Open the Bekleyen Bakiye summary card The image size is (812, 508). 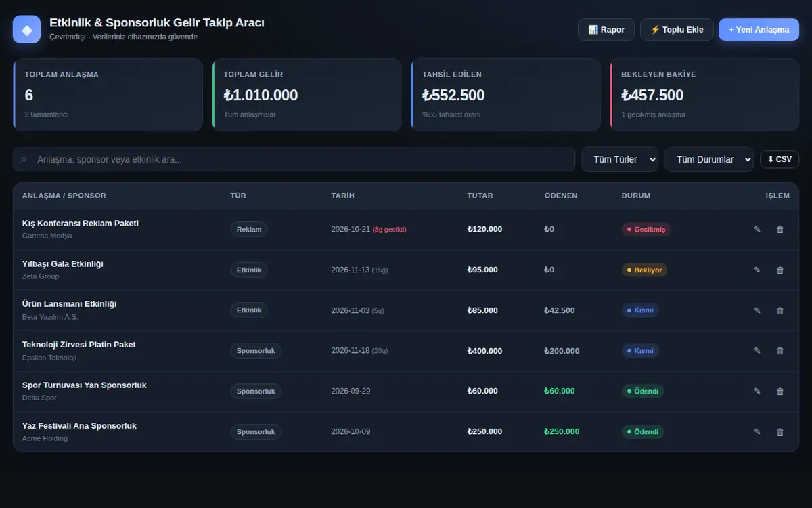(704, 95)
